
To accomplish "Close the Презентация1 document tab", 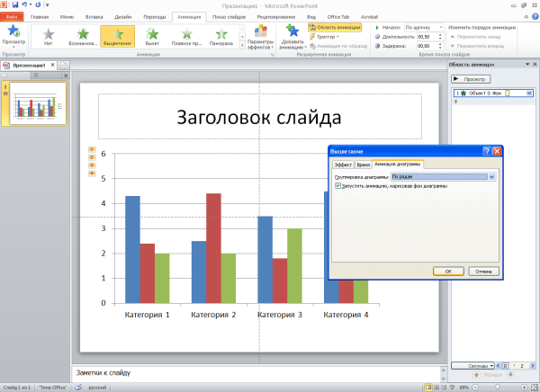I will click(x=53, y=65).
